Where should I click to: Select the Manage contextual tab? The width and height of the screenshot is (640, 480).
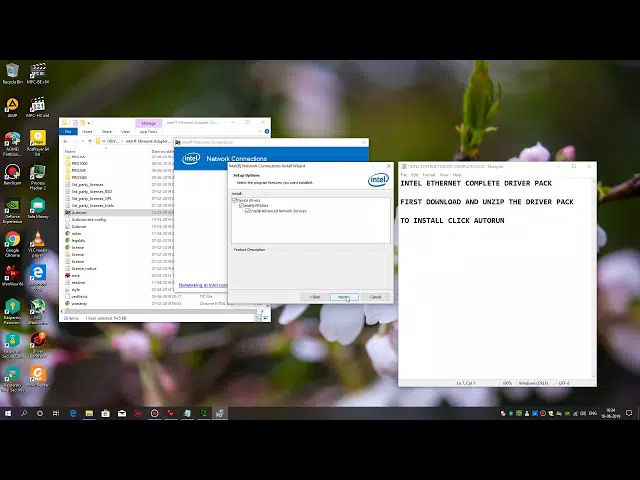[x=148, y=123]
